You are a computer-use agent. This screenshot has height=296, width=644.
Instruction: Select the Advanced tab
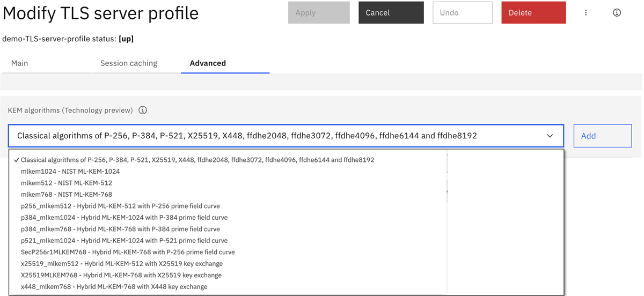(x=208, y=63)
